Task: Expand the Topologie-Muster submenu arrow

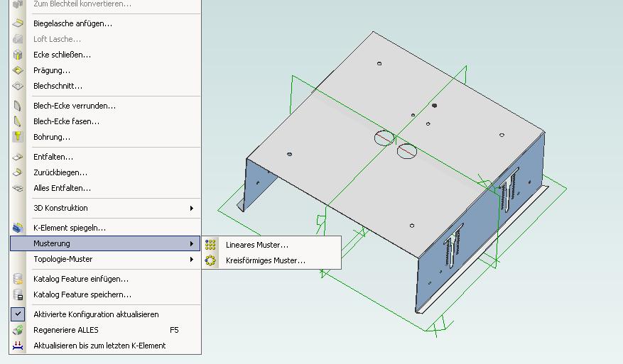Action: [x=192, y=259]
